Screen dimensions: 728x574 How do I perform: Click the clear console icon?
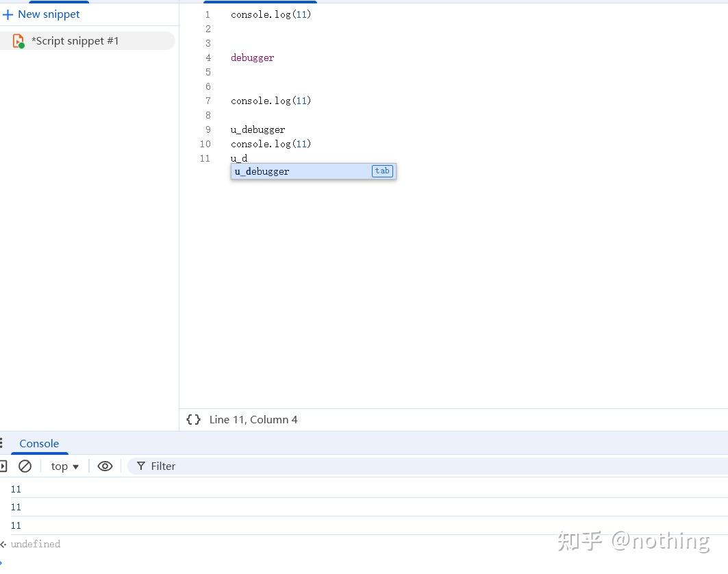click(x=25, y=466)
